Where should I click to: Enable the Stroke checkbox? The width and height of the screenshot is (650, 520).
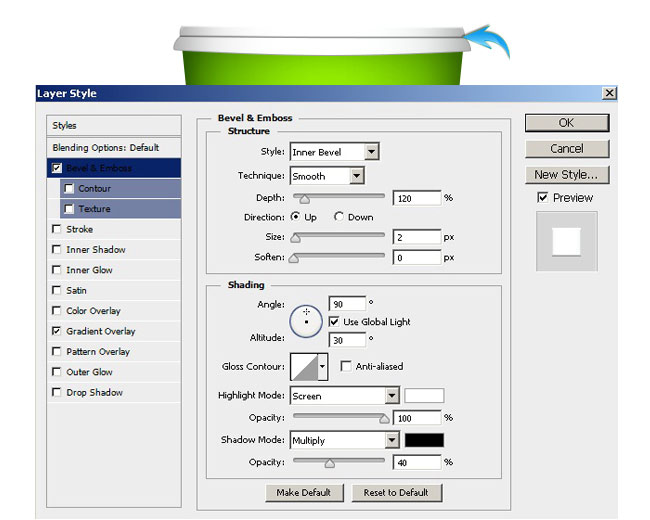pyautogui.click(x=56, y=229)
